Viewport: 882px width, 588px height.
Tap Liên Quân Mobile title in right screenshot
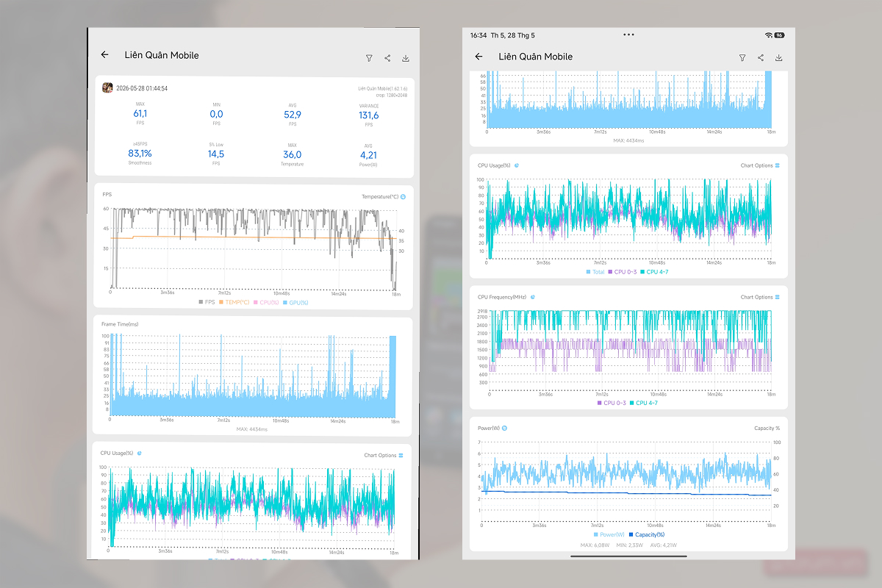(535, 57)
